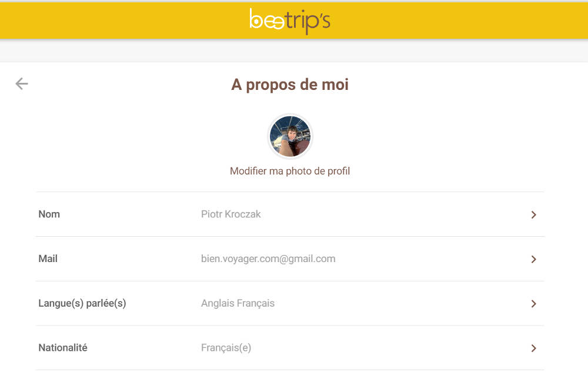Click the beetrip's logo
The width and height of the screenshot is (588, 376).
(290, 21)
